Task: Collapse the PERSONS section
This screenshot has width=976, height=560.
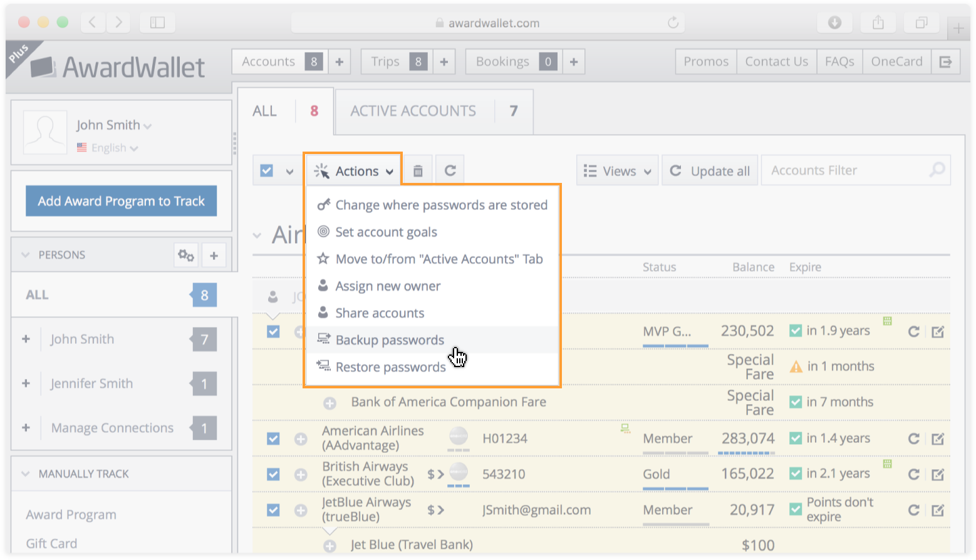Action: click(x=26, y=255)
